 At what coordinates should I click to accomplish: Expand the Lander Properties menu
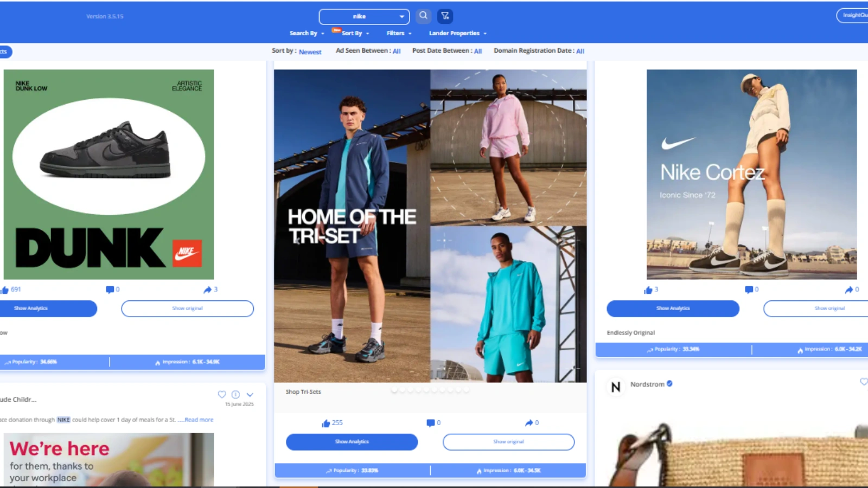click(x=458, y=33)
